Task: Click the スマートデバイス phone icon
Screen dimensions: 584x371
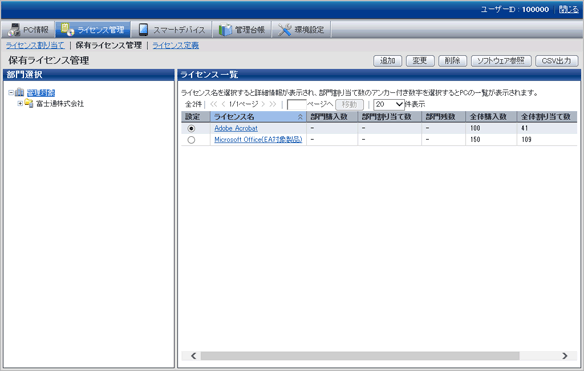Action: tap(143, 29)
